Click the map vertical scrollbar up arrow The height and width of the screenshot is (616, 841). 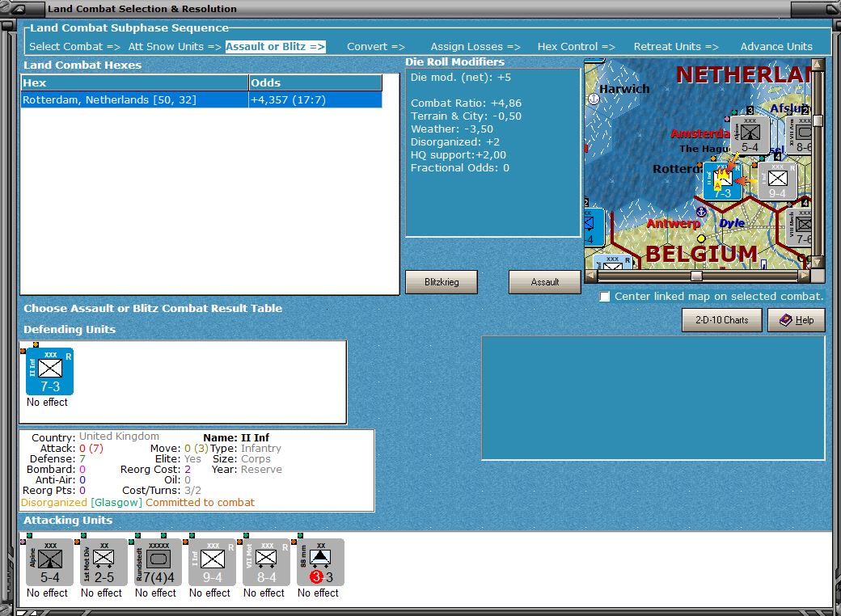pyautogui.click(x=818, y=65)
